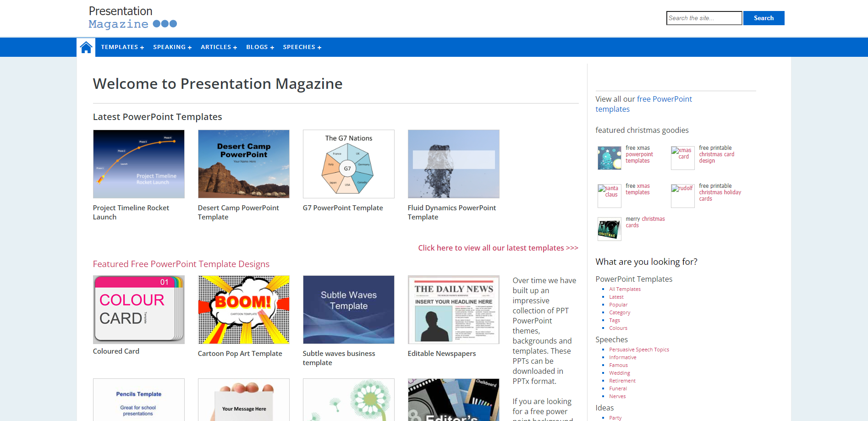Click to view all latest templates link
The width and height of the screenshot is (868, 421).
(x=498, y=248)
